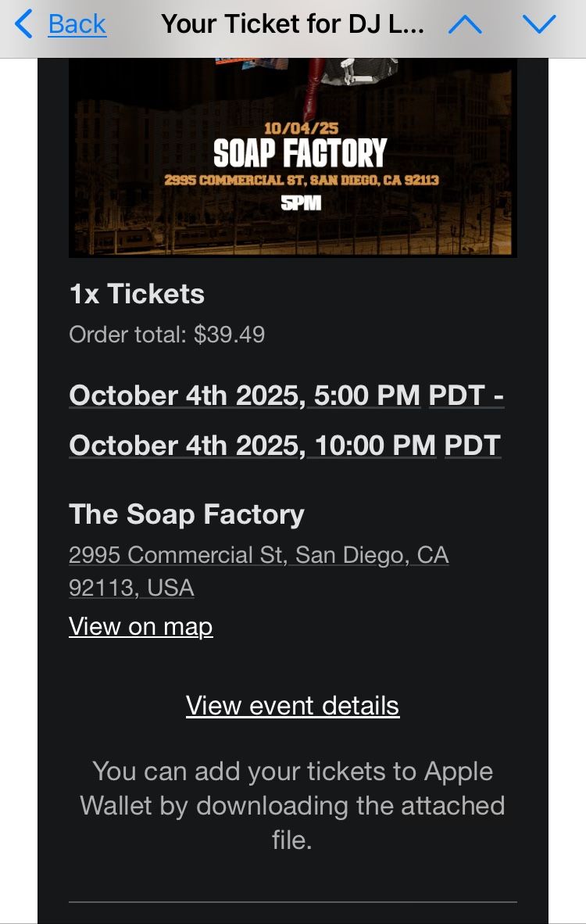Open View event details
586x924 pixels.
point(292,706)
